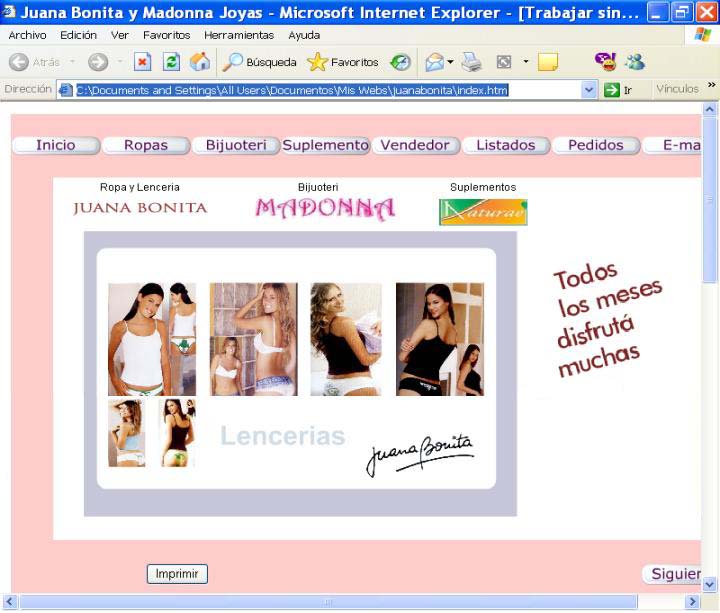This screenshot has height=613, width=720.
Task: Click the yellow note toolbar icon
Action: pos(548,62)
